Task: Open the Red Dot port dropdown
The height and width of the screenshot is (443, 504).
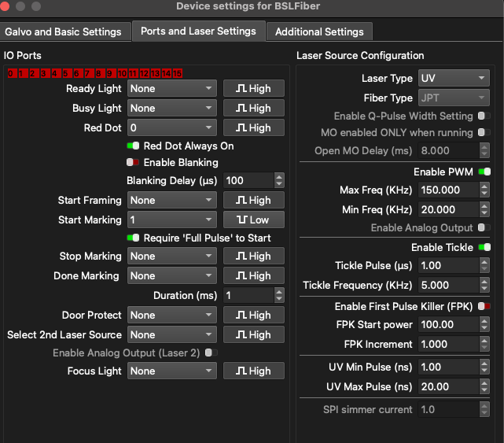Action: point(171,128)
